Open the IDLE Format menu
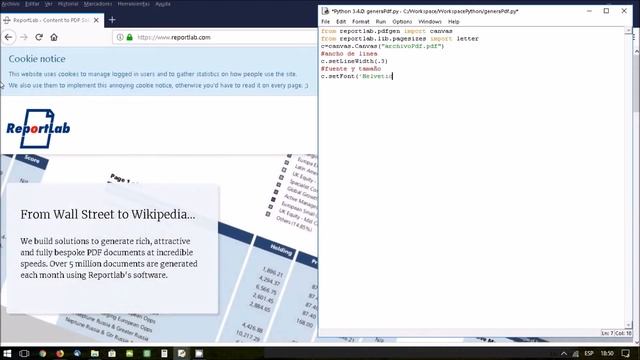Screen dimensions: 640x360 [360, 22]
